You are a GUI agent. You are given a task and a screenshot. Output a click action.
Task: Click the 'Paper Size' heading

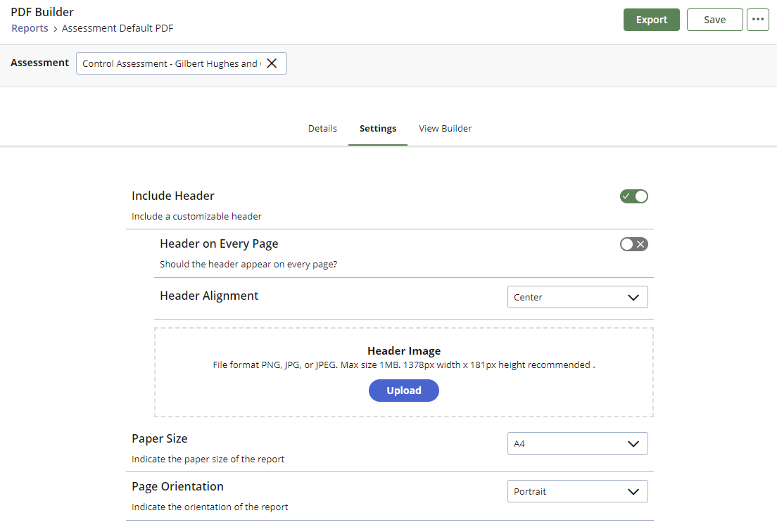point(160,439)
